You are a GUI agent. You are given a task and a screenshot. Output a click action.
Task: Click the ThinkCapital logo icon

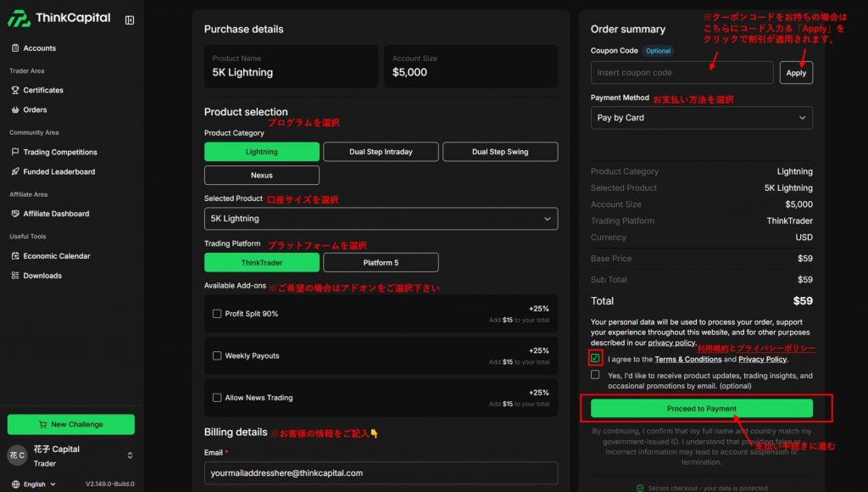point(19,19)
